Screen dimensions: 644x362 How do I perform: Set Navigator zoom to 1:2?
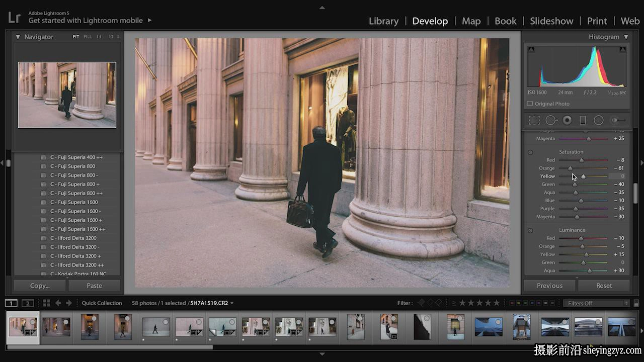111,37
